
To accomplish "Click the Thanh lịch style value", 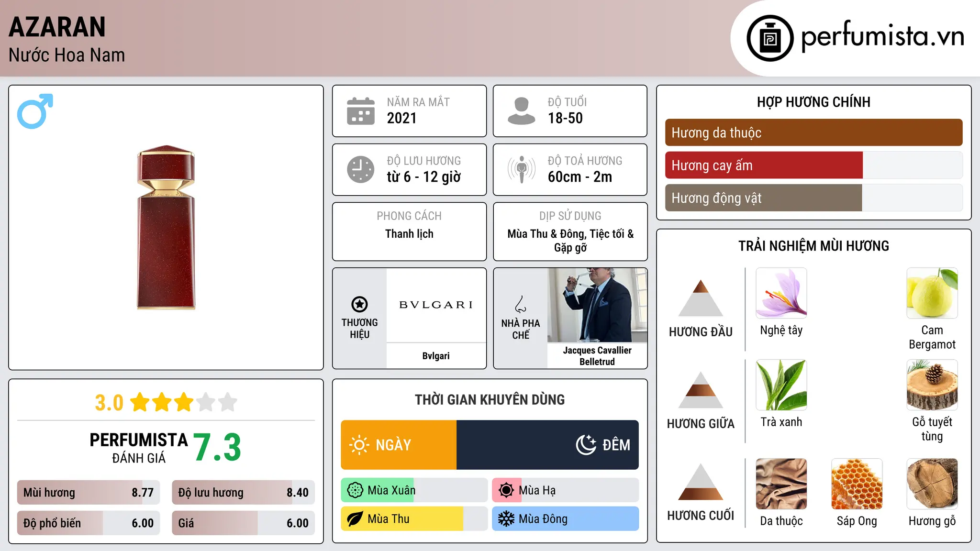I will pyautogui.click(x=409, y=234).
